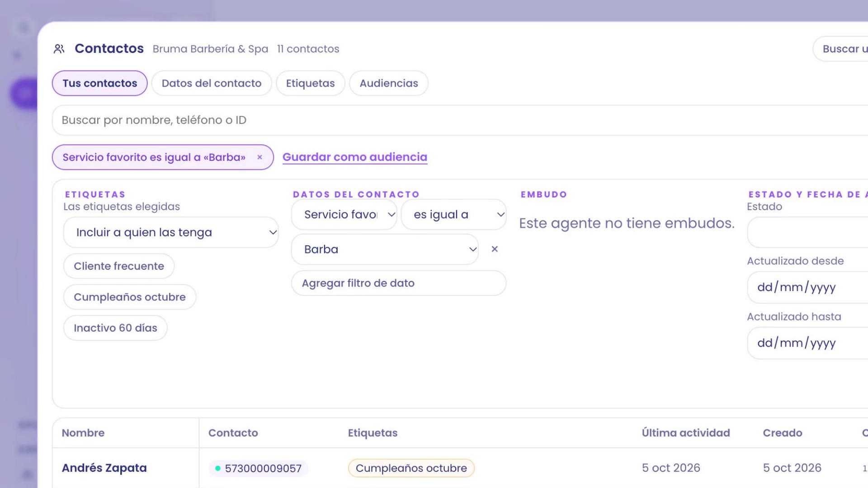Click the Contacto column header
This screenshot has width=868, height=488.
click(x=233, y=433)
